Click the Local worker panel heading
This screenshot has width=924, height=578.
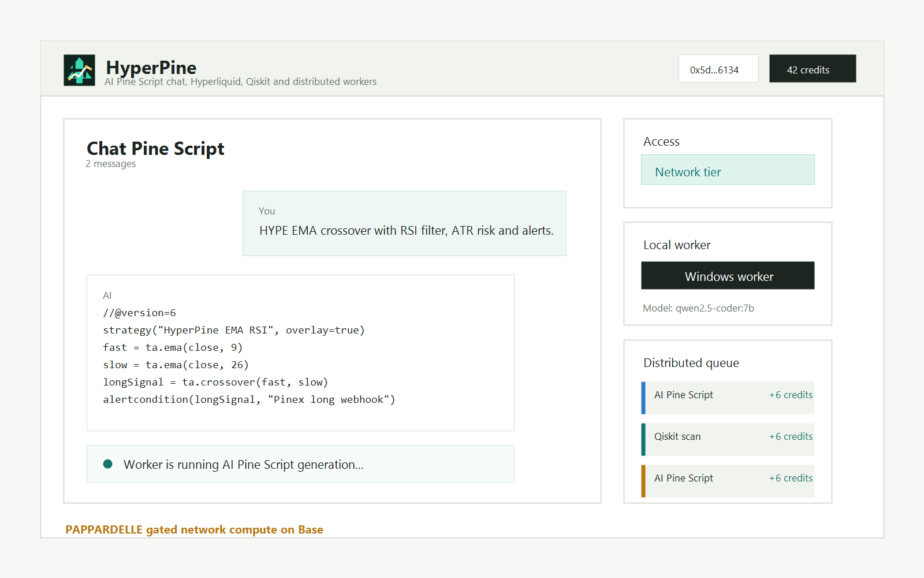[x=677, y=245]
